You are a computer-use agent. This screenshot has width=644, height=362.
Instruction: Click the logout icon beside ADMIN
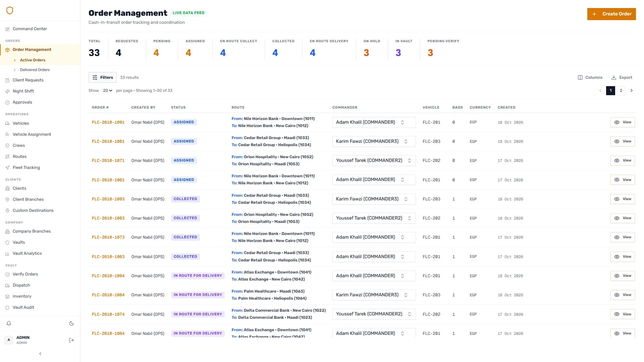point(71,340)
